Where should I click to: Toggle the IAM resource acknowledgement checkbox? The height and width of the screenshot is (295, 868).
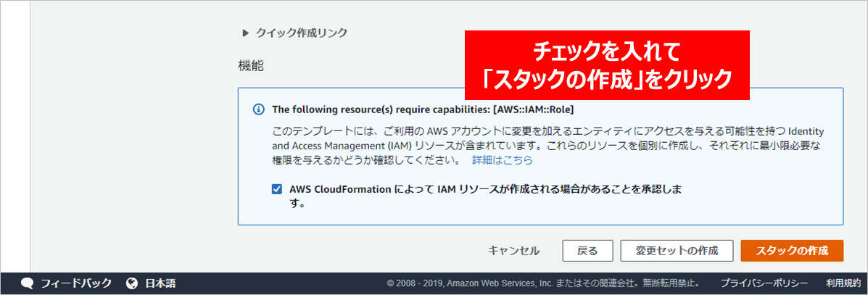coord(277,189)
